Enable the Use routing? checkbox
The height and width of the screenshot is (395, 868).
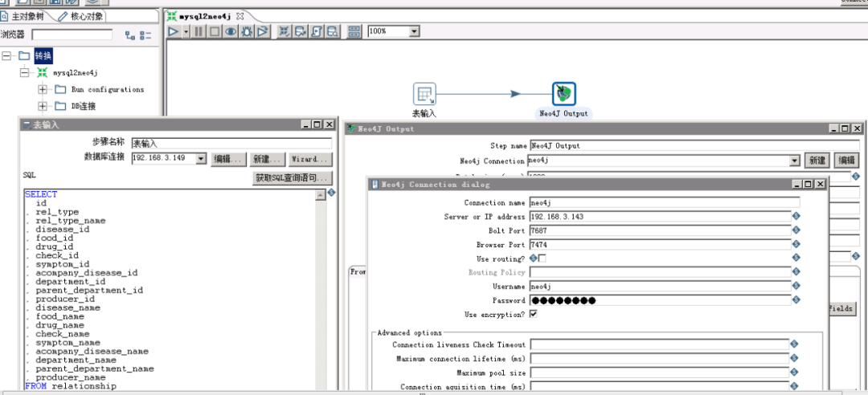[x=542, y=259]
